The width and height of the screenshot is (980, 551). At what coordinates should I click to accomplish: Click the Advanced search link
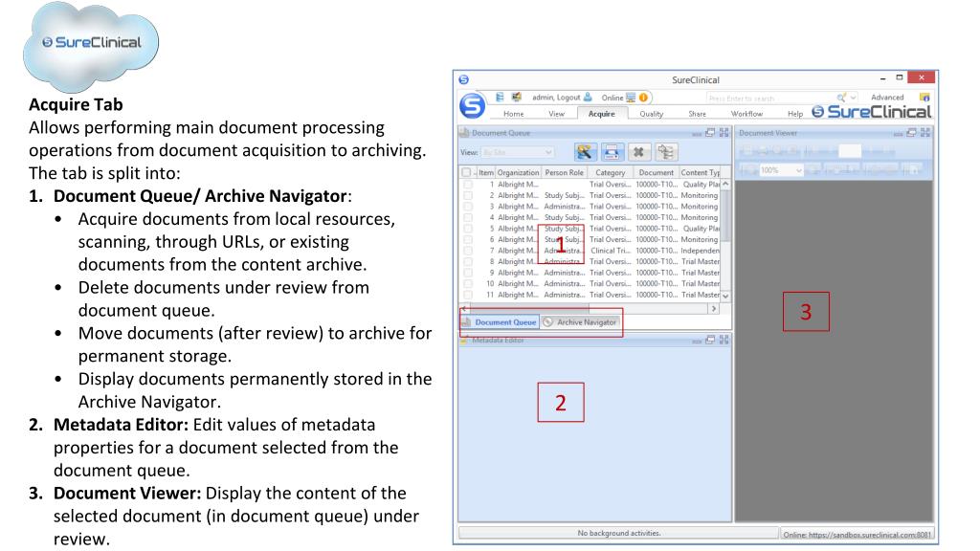coord(887,98)
